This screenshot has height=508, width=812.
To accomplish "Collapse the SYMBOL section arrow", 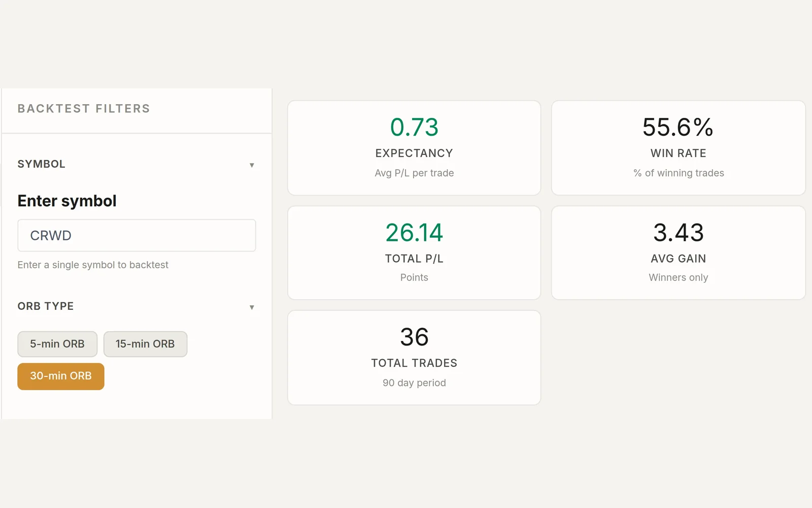I will [x=252, y=165].
